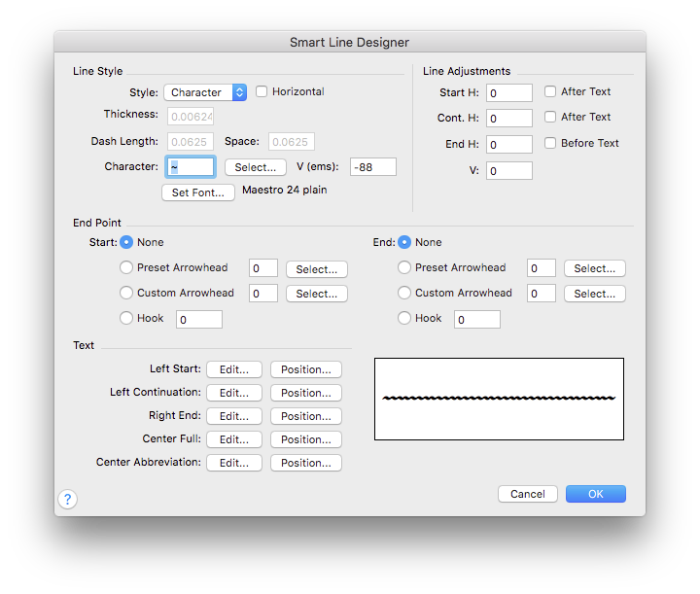Click the Line Adjustments V field
Viewport: 700px width, 594px height.
click(x=509, y=171)
